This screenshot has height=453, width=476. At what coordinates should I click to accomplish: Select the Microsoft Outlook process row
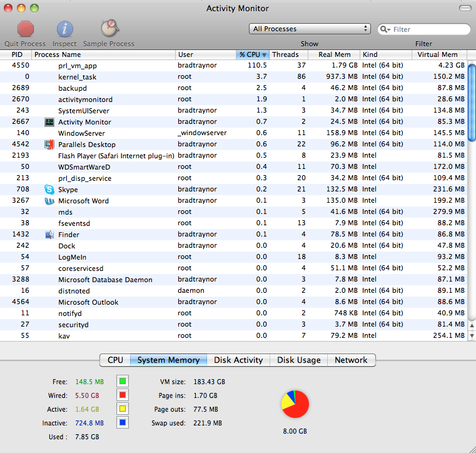[233, 302]
